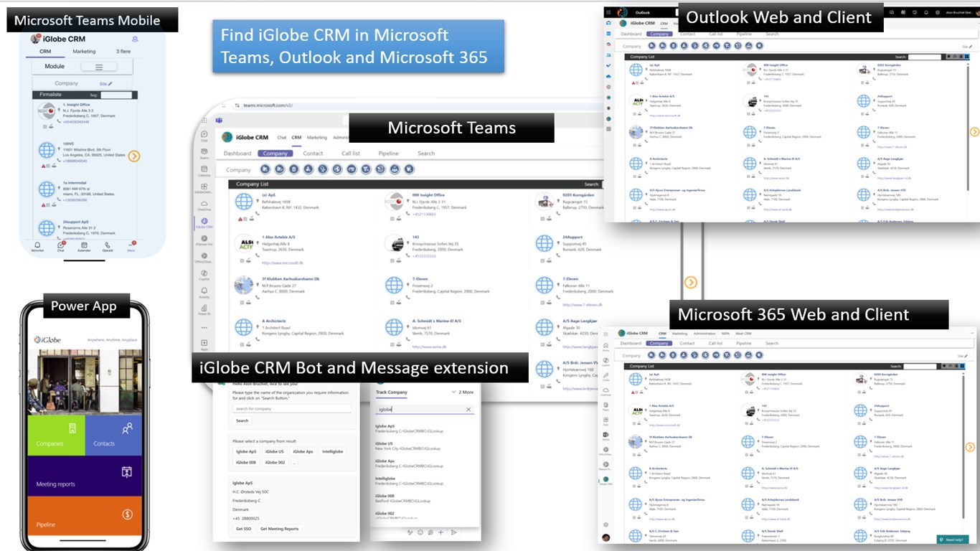Open Call list tab in Microsoft Teams
This screenshot has width=980, height=551.
(351, 154)
